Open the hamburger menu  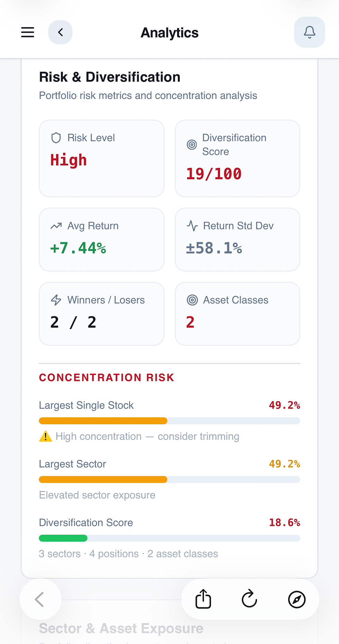(x=28, y=32)
